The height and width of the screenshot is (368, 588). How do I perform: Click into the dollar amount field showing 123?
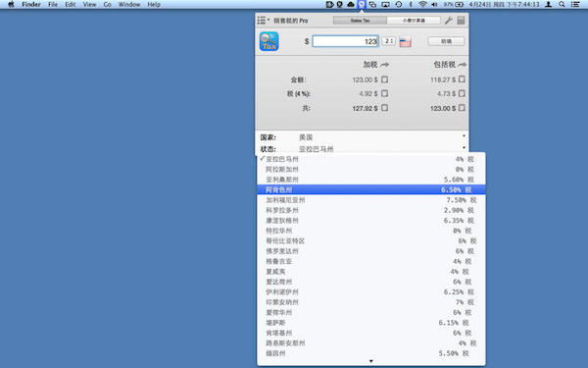coord(345,41)
